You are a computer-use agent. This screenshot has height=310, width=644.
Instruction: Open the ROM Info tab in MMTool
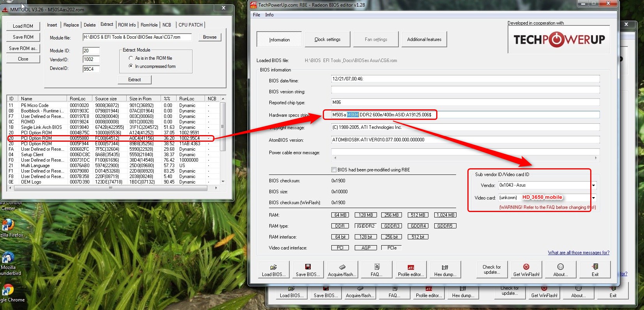click(127, 25)
